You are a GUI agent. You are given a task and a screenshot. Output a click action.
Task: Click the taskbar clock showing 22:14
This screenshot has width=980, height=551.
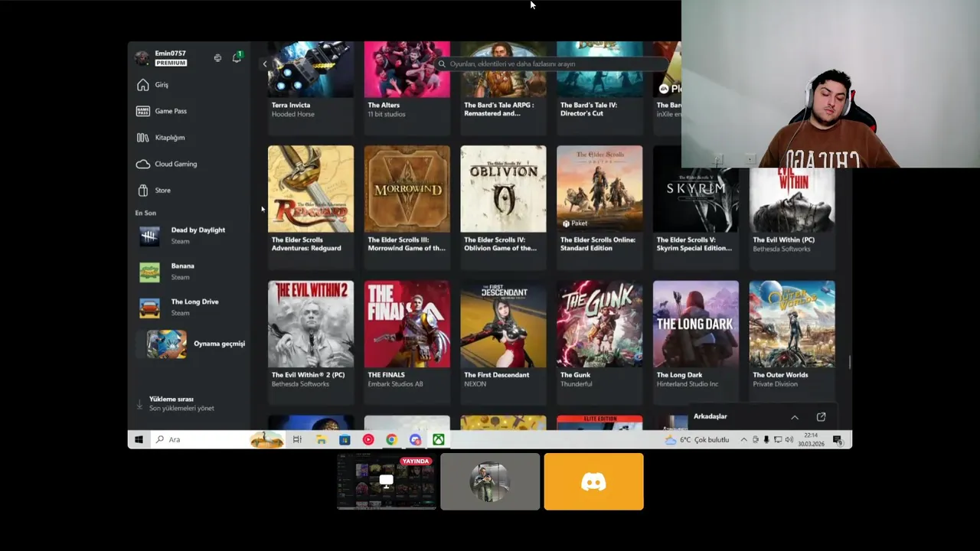point(810,439)
